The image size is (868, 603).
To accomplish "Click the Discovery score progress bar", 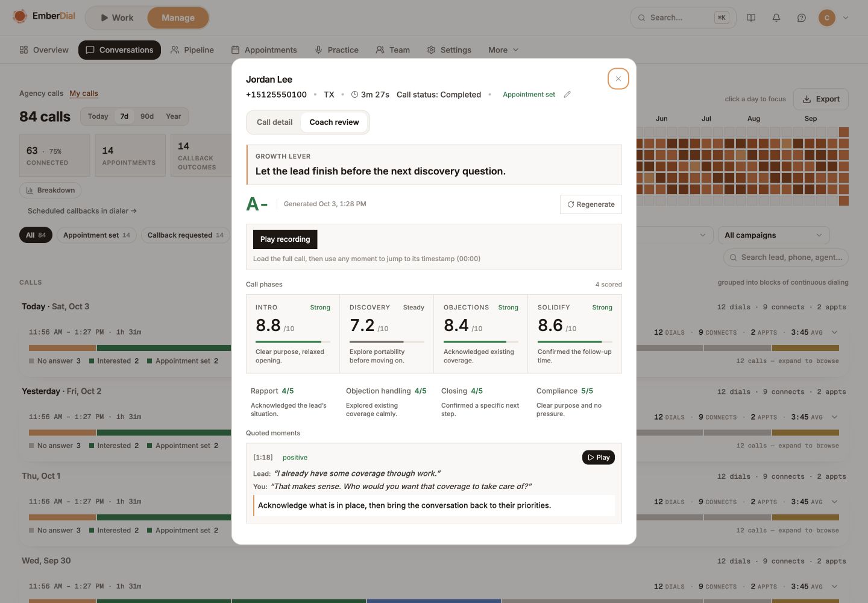I will pyautogui.click(x=387, y=342).
